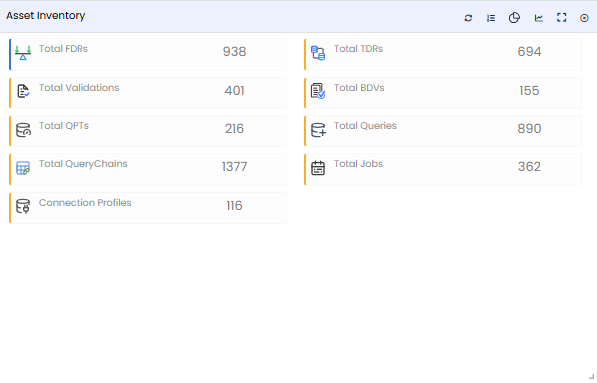The width and height of the screenshot is (597, 383).
Task: Select the Total QPTs label
Action: coord(64,126)
